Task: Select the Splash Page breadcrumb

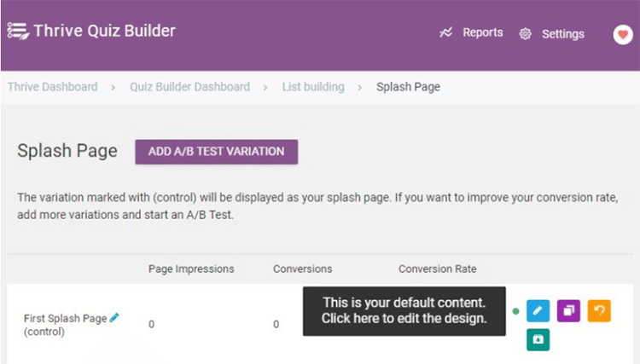Action: click(x=408, y=87)
